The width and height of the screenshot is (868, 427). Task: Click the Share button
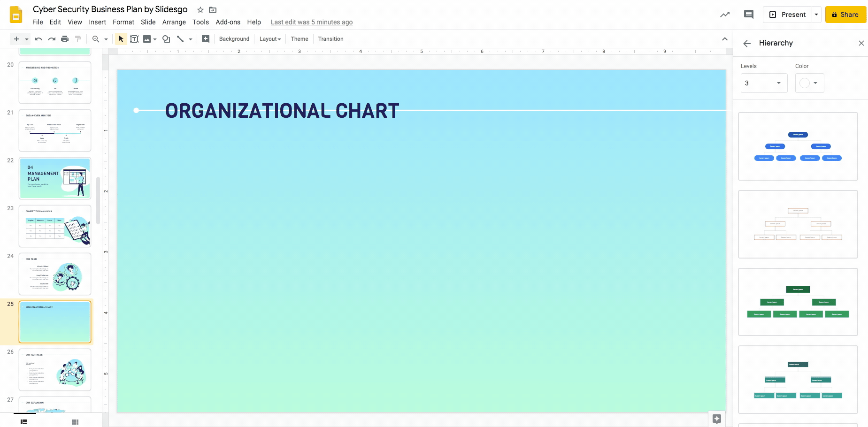pos(845,14)
